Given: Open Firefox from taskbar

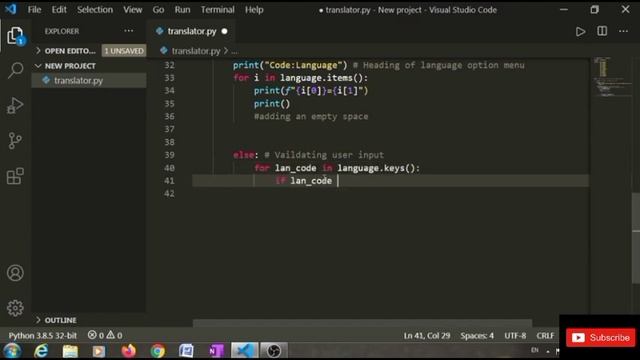Looking at the screenshot, I should tap(128, 351).
